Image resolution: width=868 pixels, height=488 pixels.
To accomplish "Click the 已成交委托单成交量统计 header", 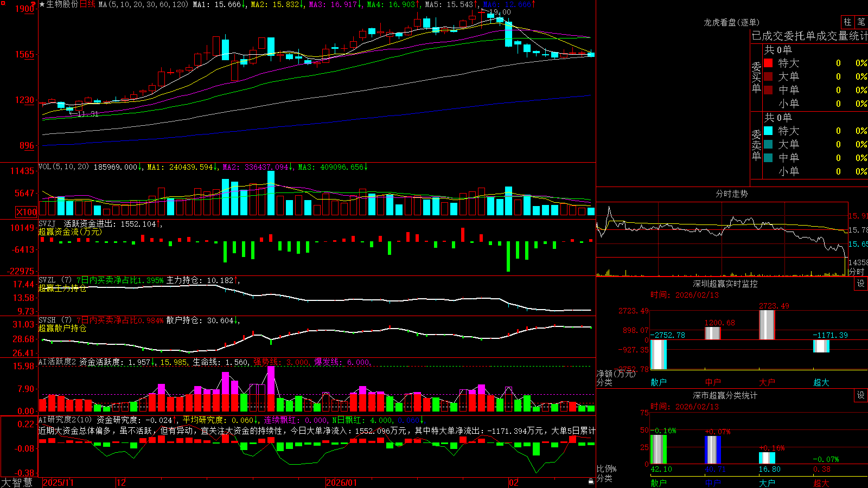I will tap(809, 36).
